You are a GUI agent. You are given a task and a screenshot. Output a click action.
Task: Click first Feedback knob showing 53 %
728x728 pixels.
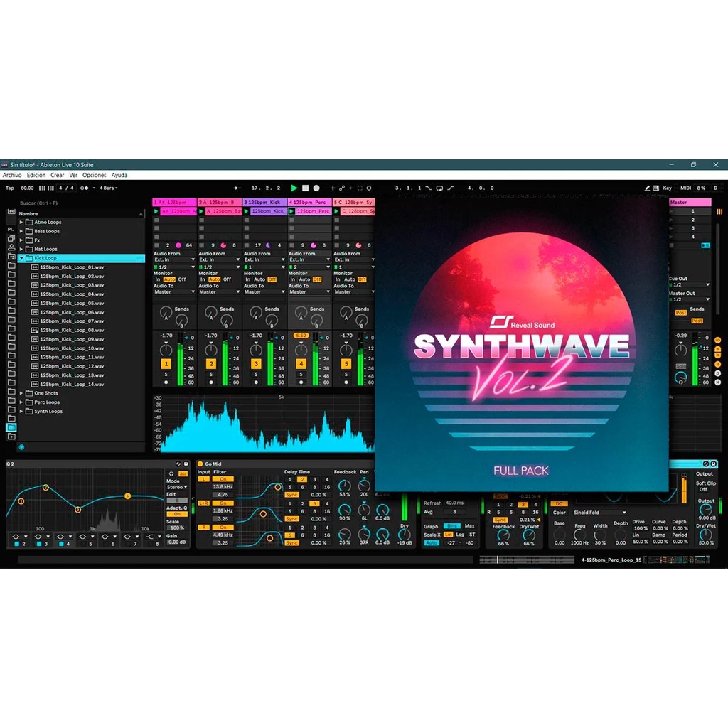(344, 486)
